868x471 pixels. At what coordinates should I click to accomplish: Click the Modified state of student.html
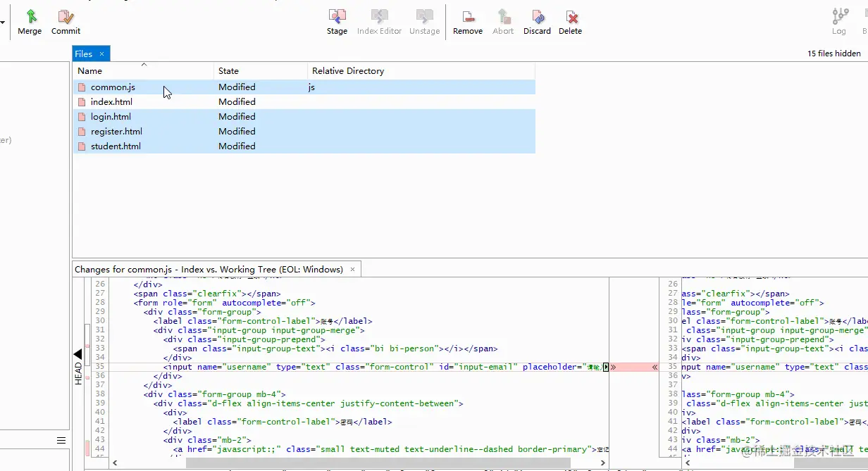[237, 146]
